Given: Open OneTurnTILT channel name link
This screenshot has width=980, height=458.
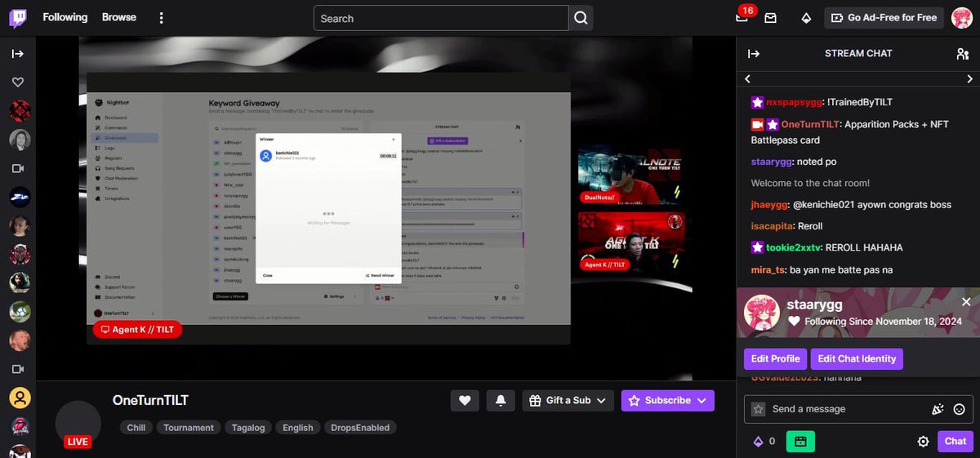Looking at the screenshot, I should 150,400.
